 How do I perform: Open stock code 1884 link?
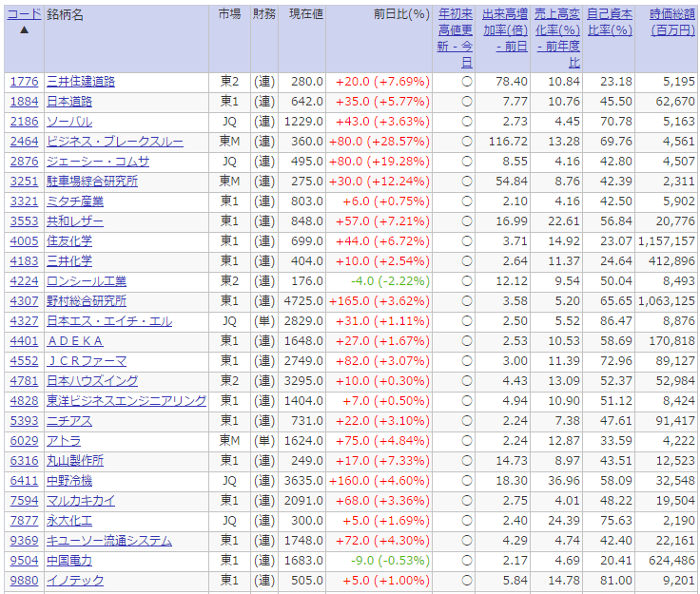pyautogui.click(x=24, y=102)
